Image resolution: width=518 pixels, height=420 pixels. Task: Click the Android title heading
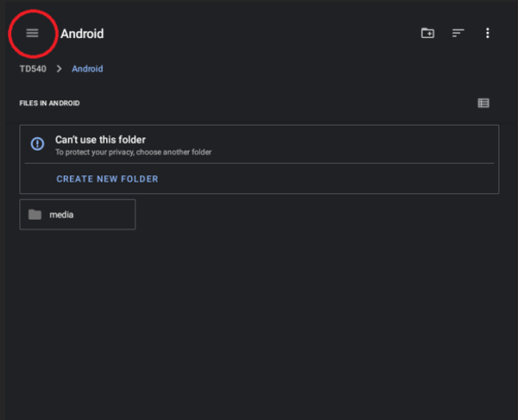(x=82, y=34)
